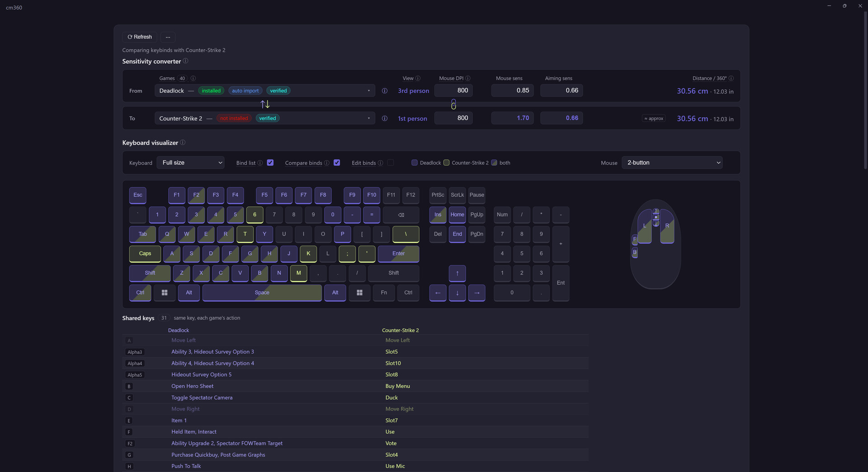Toggle the Deadlock legend checkbox
This screenshot has width=868, height=472.
click(415, 163)
